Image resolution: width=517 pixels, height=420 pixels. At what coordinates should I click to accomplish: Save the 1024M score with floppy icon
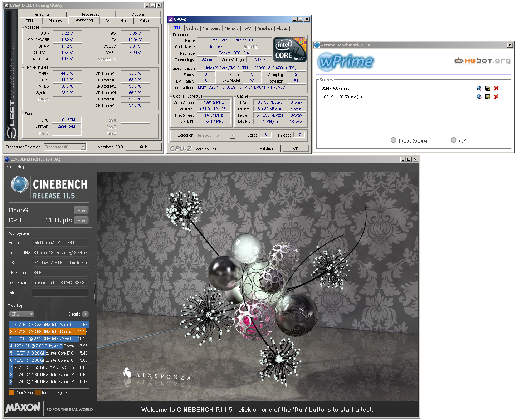(488, 97)
